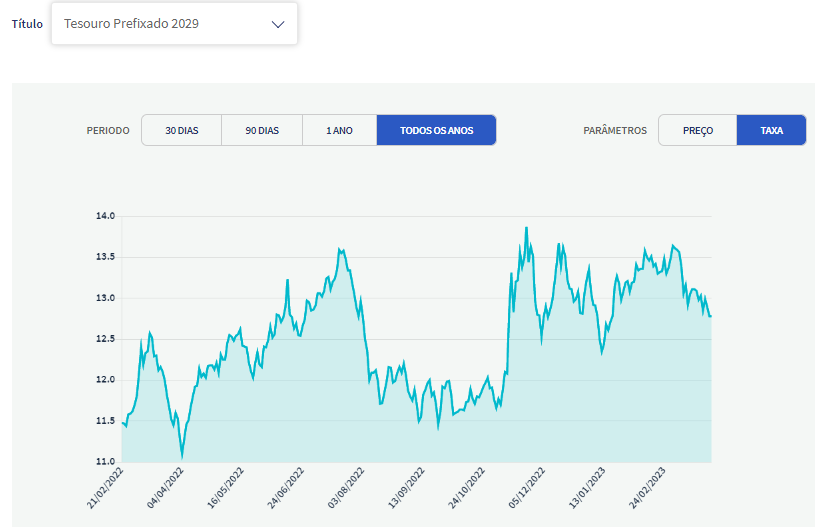Click the last data point at the line's right end

[x=711, y=316]
